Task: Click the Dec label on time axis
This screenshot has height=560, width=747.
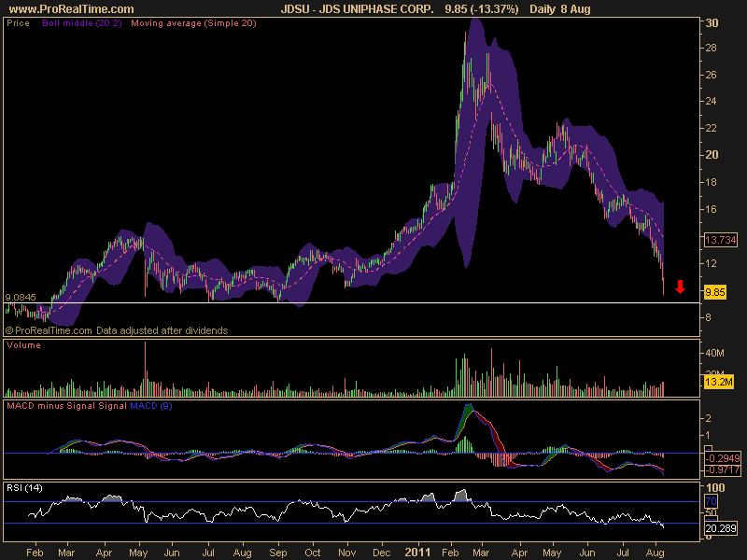Action: (x=382, y=553)
